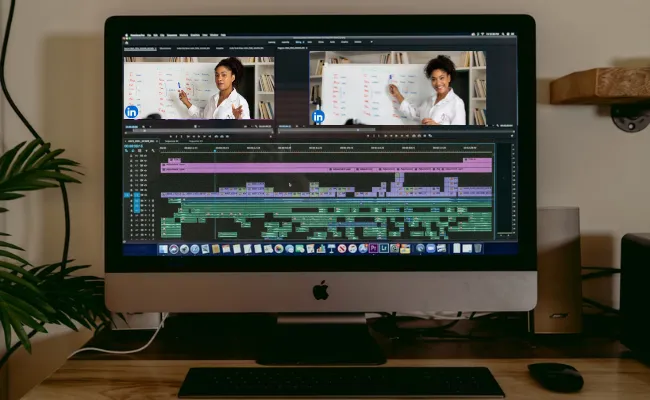Play the sequence in the Program monitor

click(396, 136)
